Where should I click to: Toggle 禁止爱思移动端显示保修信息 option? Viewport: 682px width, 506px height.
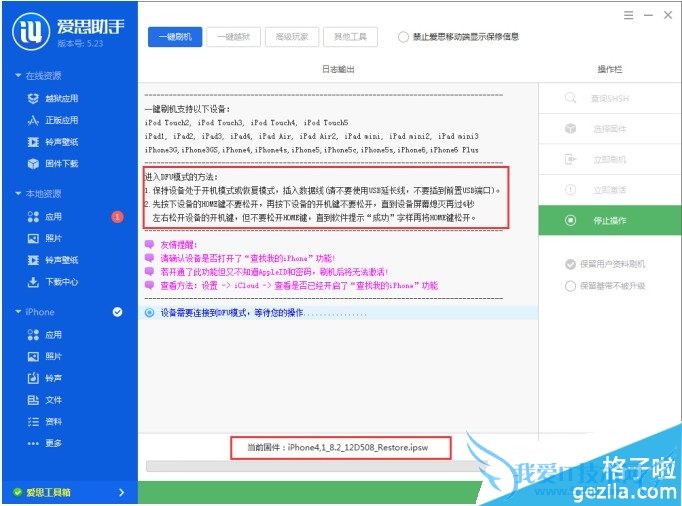(403, 37)
